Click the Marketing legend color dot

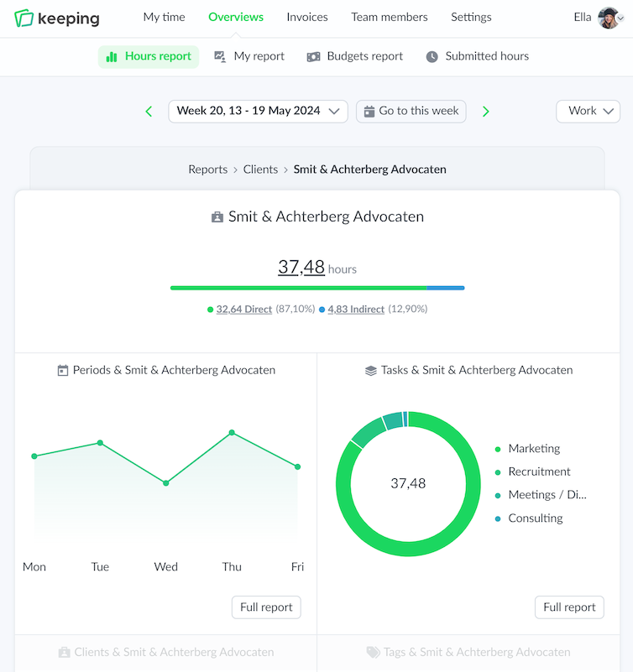tap(498, 449)
